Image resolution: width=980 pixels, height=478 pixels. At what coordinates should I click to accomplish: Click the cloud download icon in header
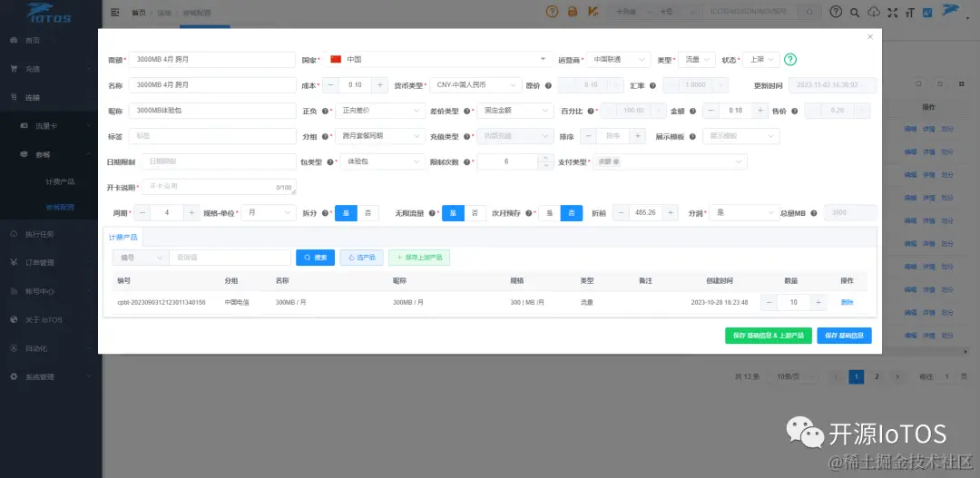point(875,12)
